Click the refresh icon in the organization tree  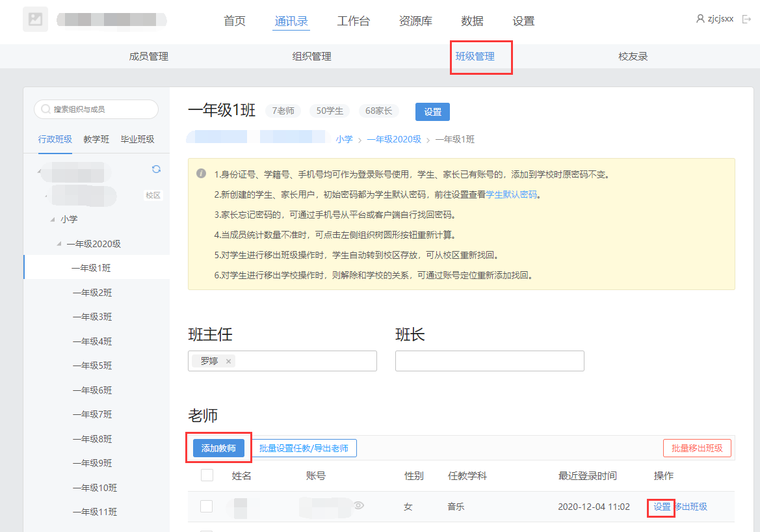156,169
